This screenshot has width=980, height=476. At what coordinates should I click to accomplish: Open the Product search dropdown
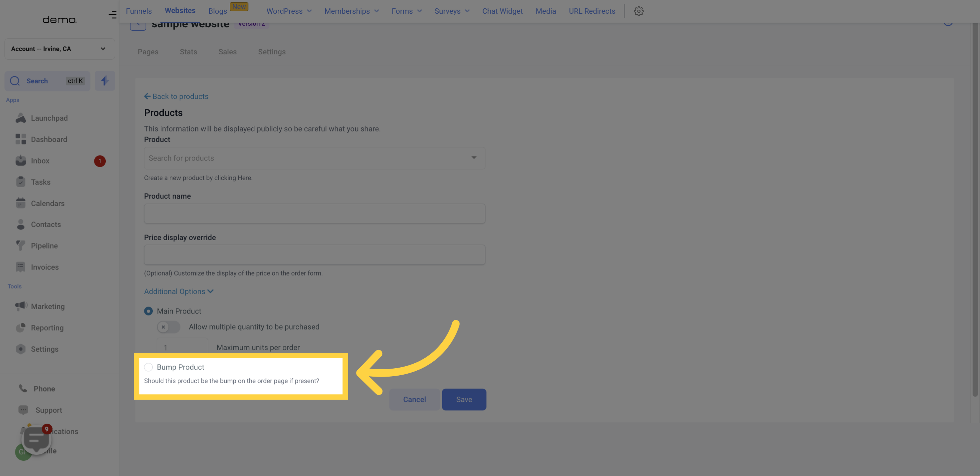(314, 158)
